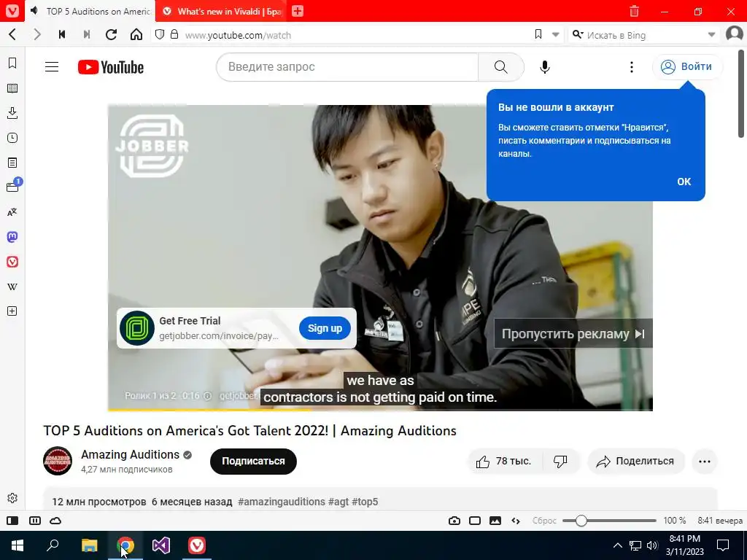Click the Bing search field
The width and height of the screenshot is (747, 560).
[644, 35]
